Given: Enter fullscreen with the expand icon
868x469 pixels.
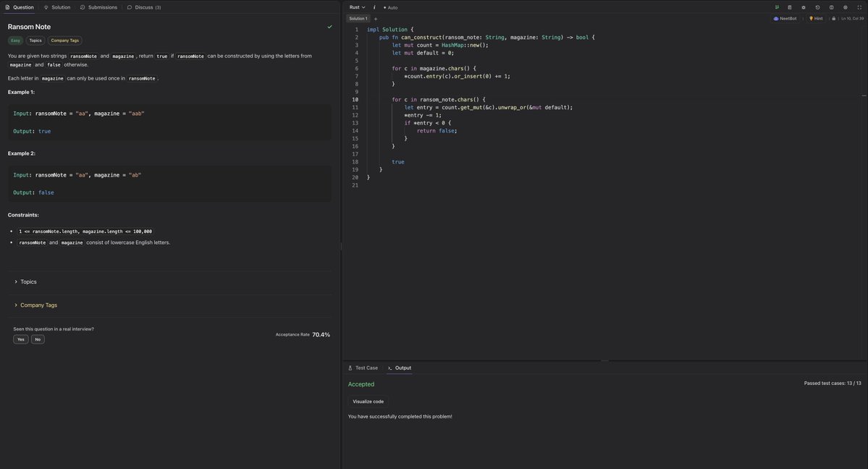Looking at the screenshot, I should coord(859,7).
